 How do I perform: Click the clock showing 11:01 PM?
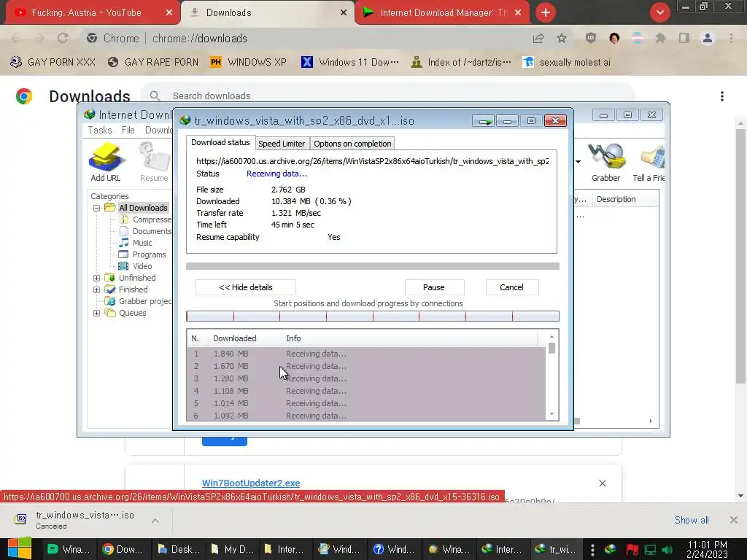pyautogui.click(x=708, y=545)
